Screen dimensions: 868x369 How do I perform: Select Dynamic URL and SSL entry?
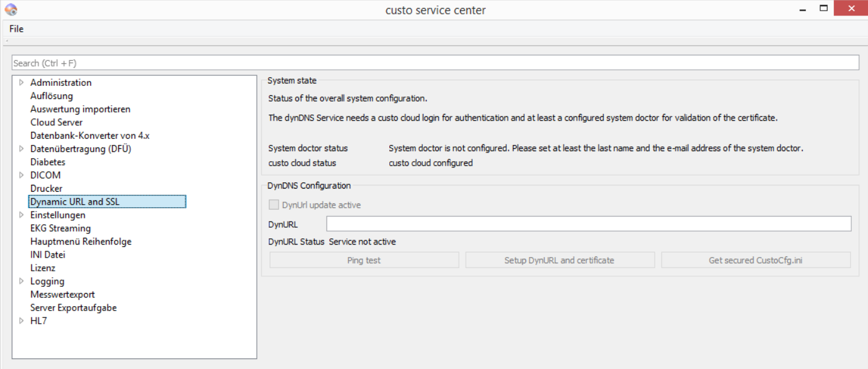pos(107,202)
